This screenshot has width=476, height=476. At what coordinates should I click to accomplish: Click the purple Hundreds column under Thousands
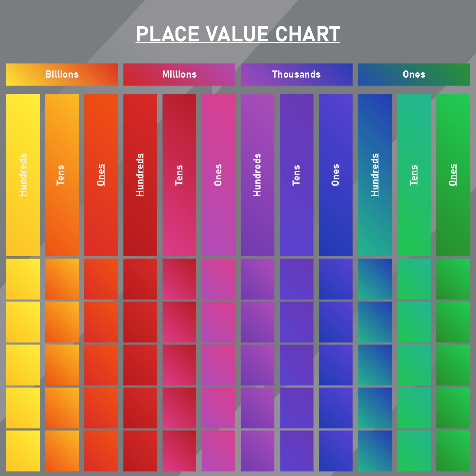pyautogui.click(x=258, y=175)
